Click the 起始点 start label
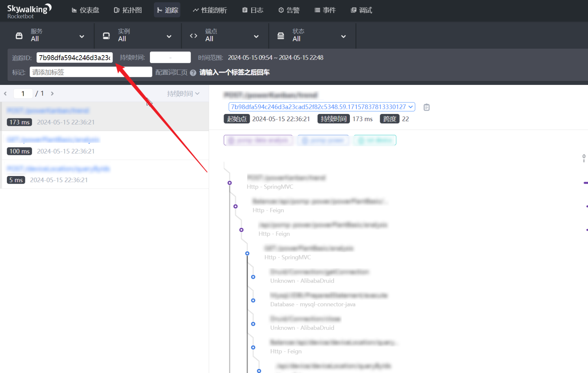 click(x=237, y=119)
